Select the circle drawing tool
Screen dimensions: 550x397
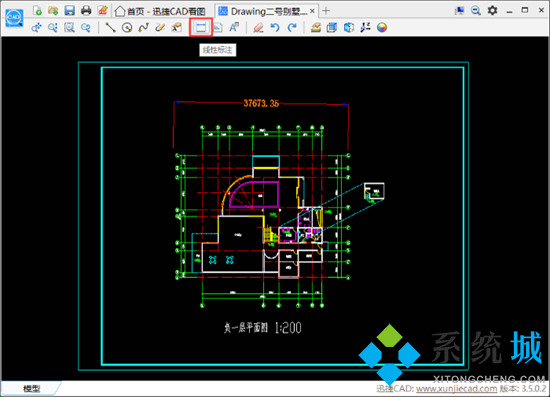click(x=127, y=27)
